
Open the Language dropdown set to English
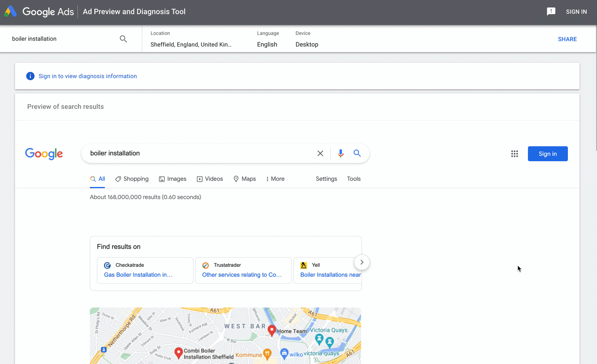point(267,44)
